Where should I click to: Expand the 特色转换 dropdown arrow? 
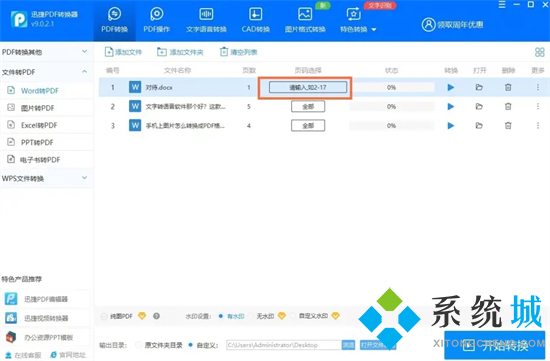[x=374, y=29]
